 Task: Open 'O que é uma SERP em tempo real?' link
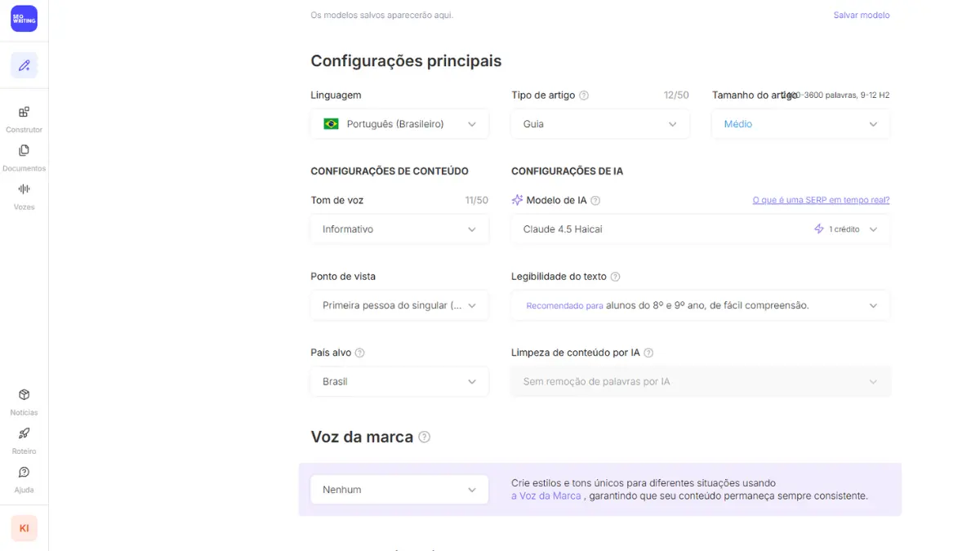(821, 200)
